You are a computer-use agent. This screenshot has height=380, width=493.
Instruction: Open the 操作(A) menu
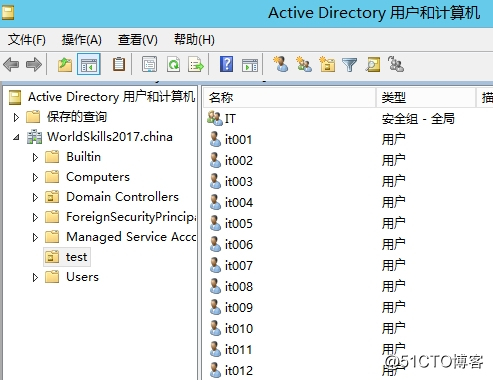[x=82, y=40]
